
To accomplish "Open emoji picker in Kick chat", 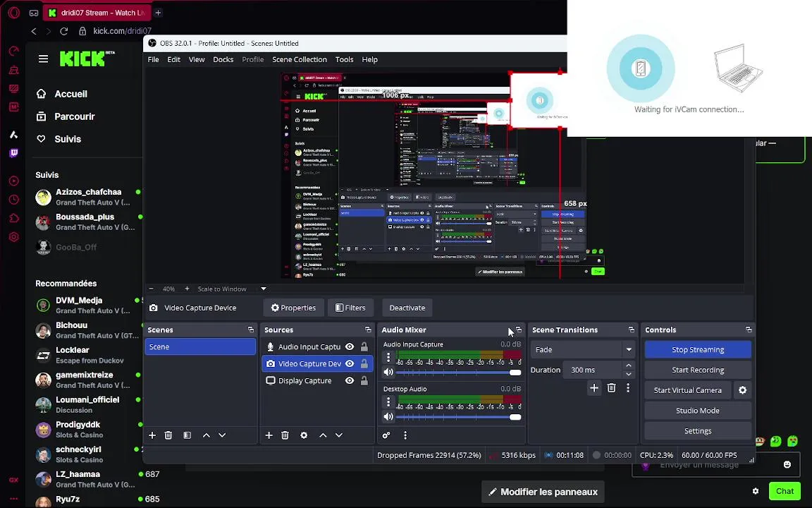I will pos(787,464).
